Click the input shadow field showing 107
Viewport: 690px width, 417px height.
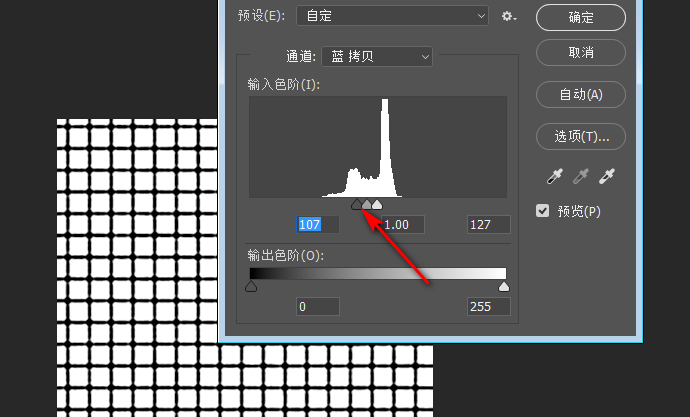pyautogui.click(x=318, y=224)
